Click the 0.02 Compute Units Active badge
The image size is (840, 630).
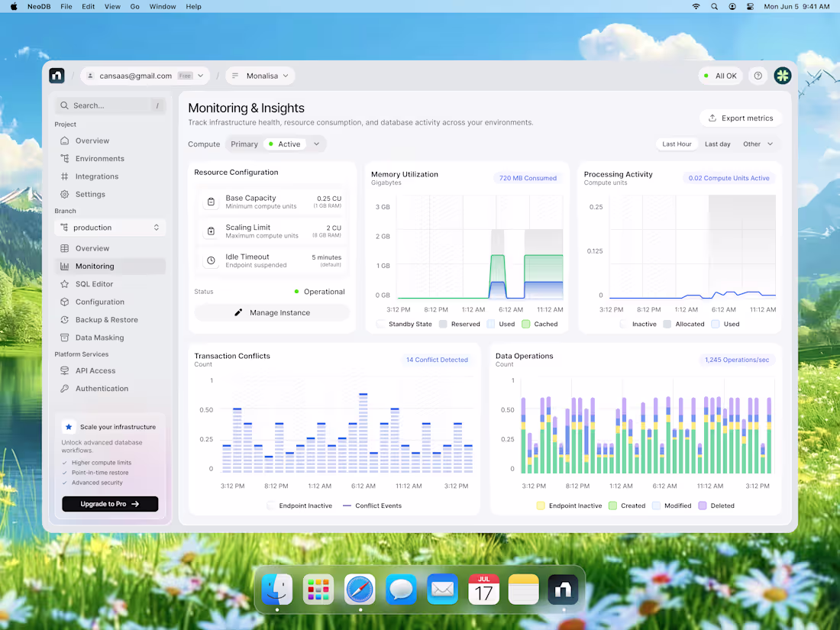729,178
